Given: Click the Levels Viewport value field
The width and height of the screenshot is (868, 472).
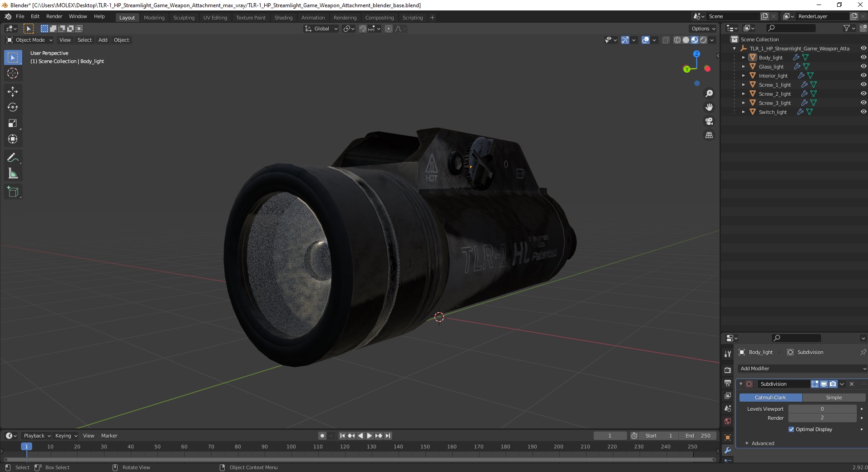Looking at the screenshot, I should click(822, 409).
